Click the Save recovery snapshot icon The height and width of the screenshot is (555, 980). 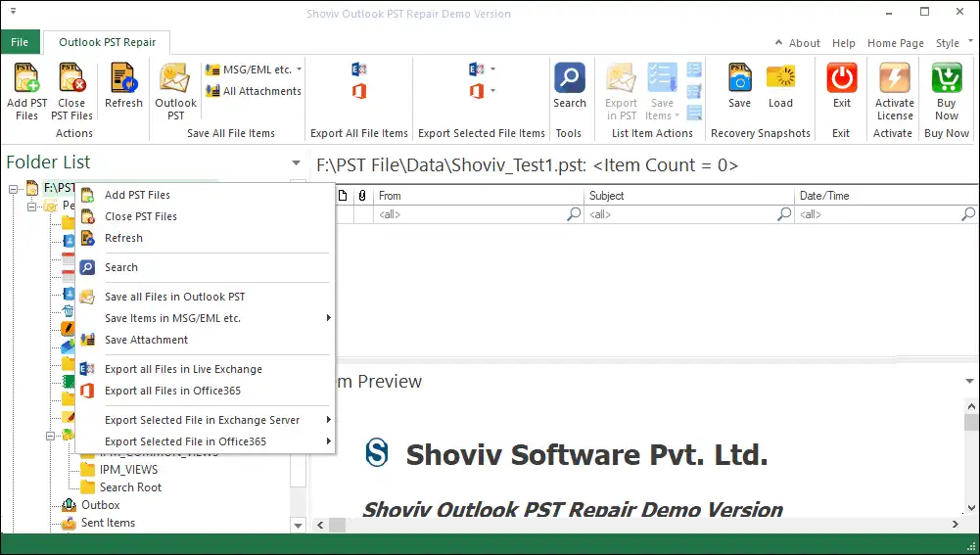click(739, 78)
